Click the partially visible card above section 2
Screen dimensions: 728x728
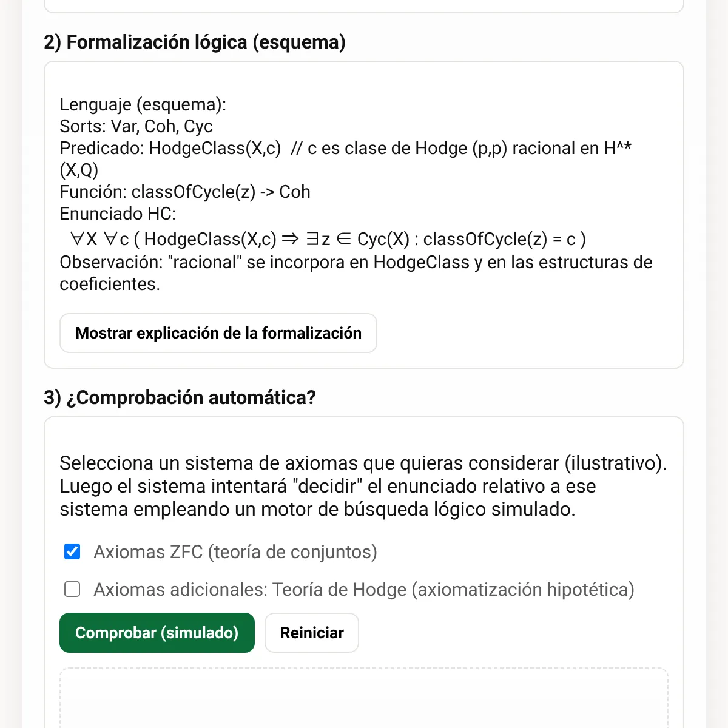tap(364, 6)
